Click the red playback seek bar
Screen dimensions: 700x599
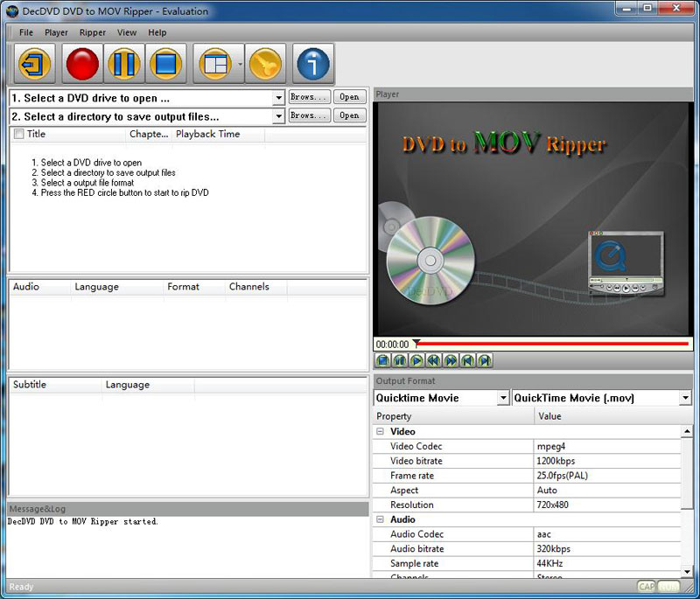552,344
